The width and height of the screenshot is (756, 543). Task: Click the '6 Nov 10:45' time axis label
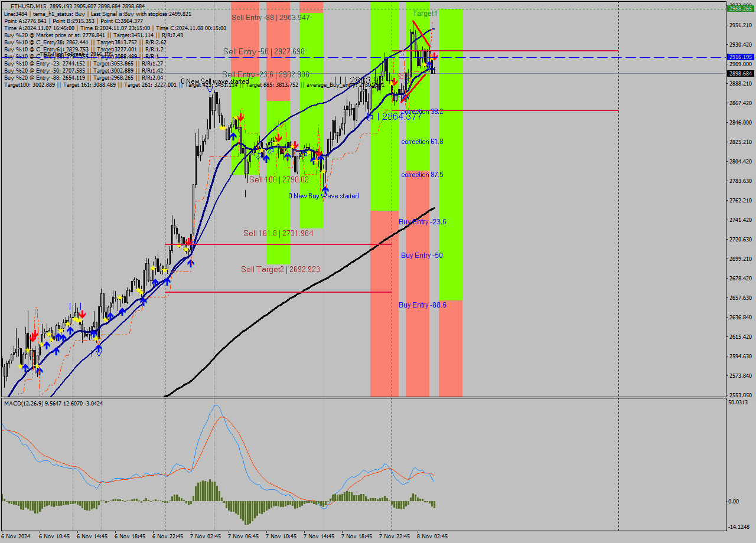(x=54, y=537)
